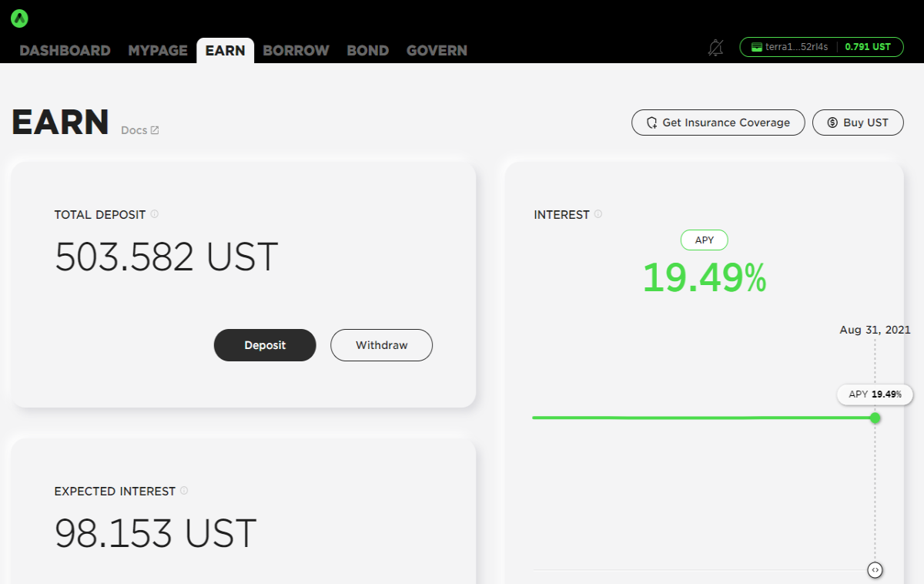Screen dimensions: 924x584
Task: Open the wallet terra1...52rl4s button
Action: point(822,47)
